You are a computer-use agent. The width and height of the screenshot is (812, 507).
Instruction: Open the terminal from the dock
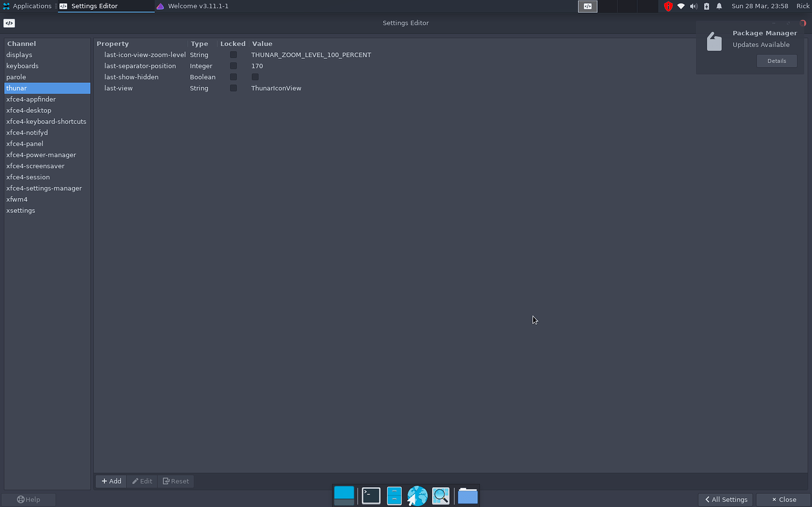(x=371, y=495)
